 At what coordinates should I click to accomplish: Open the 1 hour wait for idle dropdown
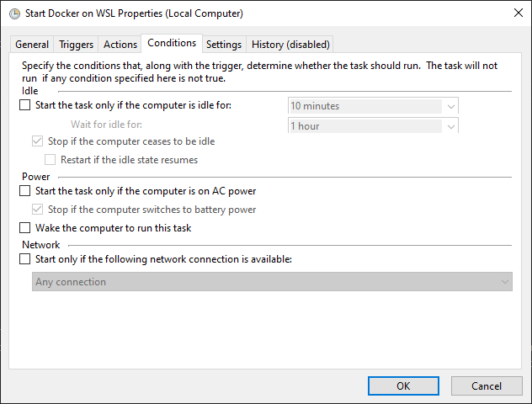pos(451,126)
